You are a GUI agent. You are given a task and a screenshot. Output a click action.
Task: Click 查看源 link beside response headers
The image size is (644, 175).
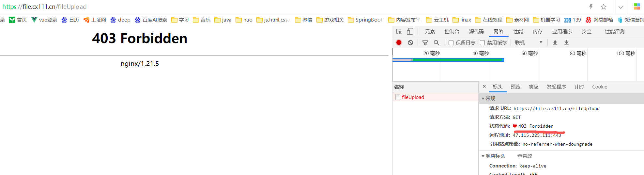pyautogui.click(x=525, y=156)
